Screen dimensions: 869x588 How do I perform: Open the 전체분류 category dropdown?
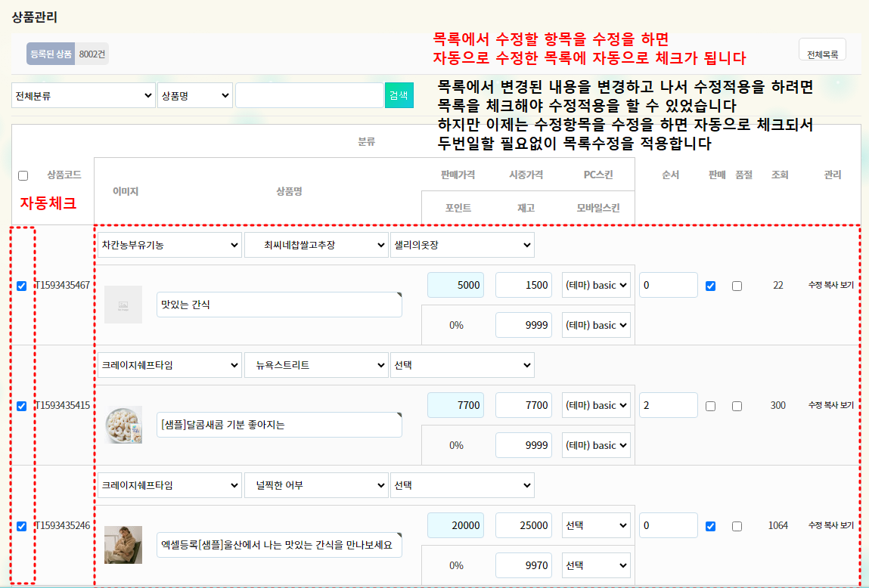[x=83, y=95]
